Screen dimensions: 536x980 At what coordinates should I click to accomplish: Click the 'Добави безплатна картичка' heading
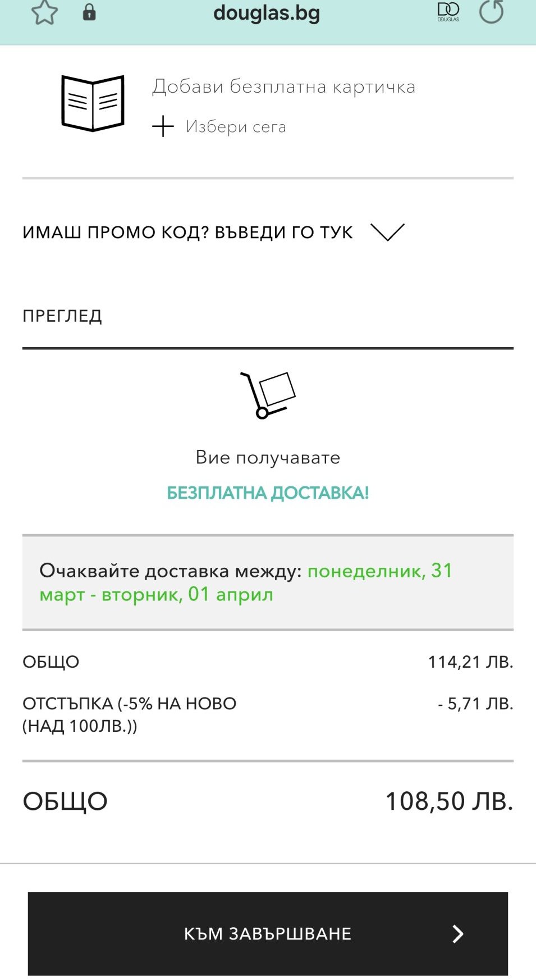(x=283, y=87)
